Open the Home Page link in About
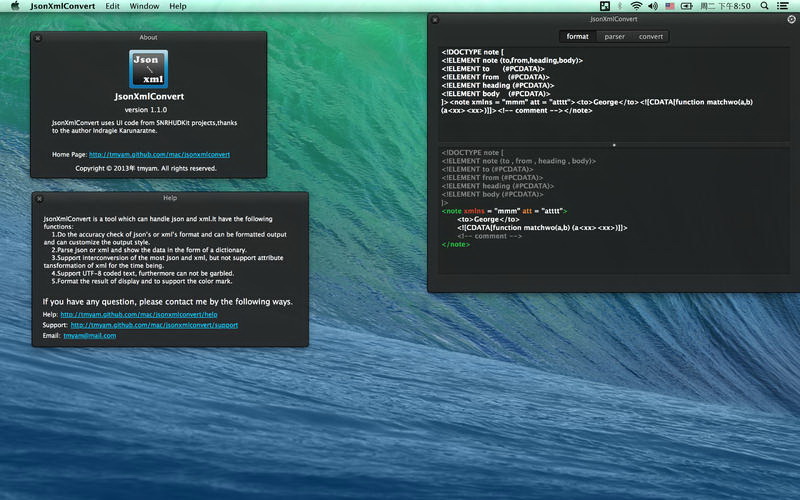The width and height of the screenshot is (800, 500). pos(159,155)
